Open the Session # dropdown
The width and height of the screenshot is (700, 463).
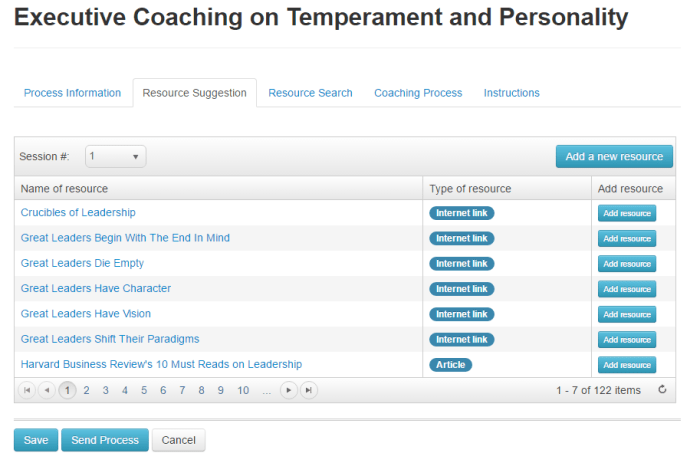(116, 156)
